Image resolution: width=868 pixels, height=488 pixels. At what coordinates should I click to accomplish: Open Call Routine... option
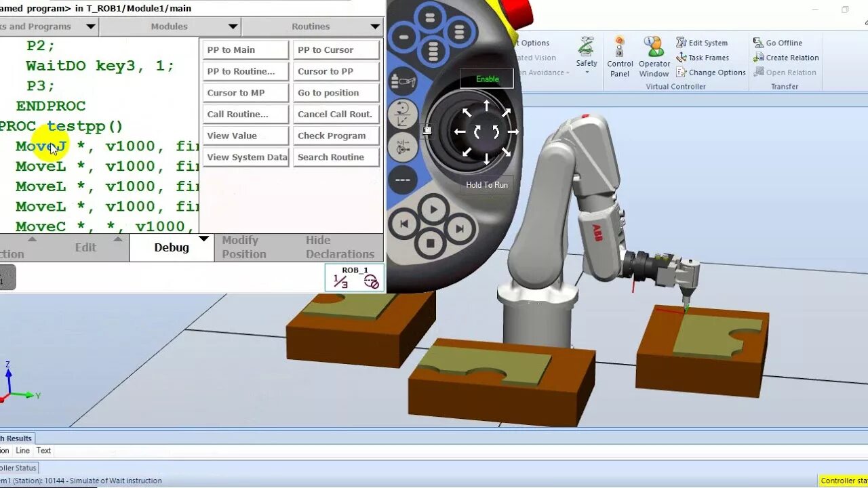(245, 114)
